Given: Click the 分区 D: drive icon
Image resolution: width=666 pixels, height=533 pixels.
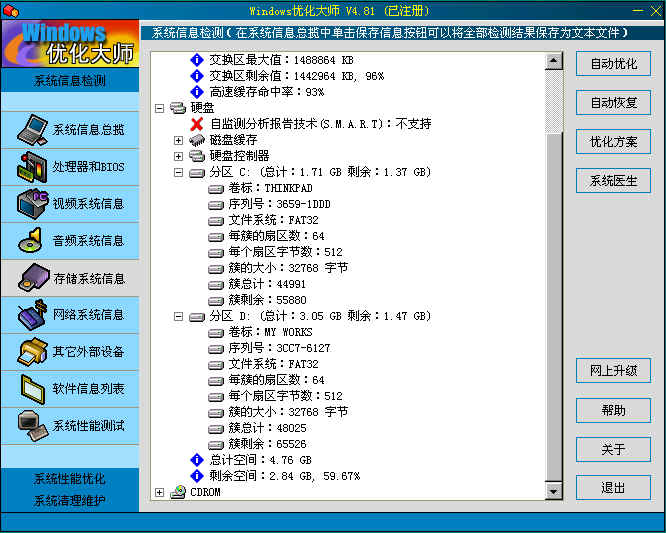Looking at the screenshot, I should click(x=197, y=316).
